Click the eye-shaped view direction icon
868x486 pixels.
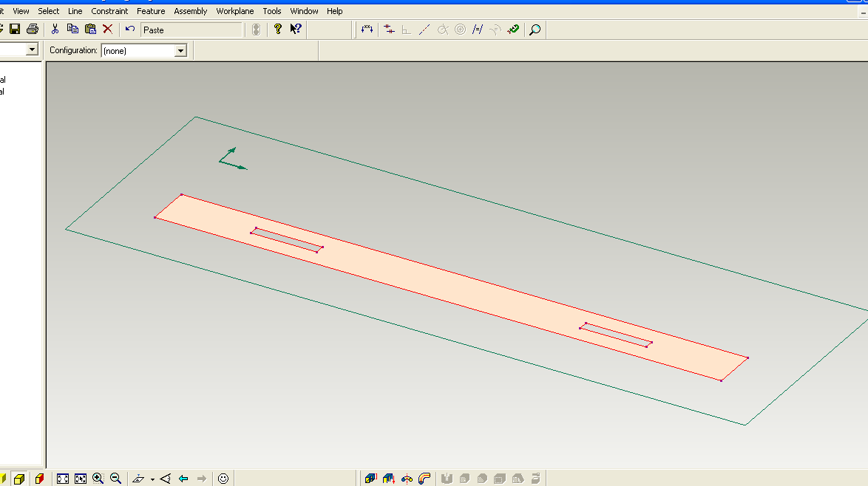(x=165, y=479)
